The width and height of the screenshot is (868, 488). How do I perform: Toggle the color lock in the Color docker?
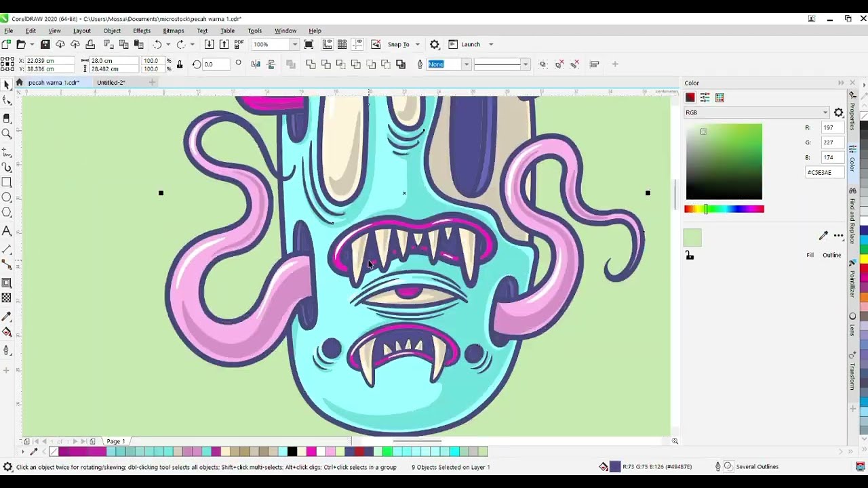pos(689,256)
